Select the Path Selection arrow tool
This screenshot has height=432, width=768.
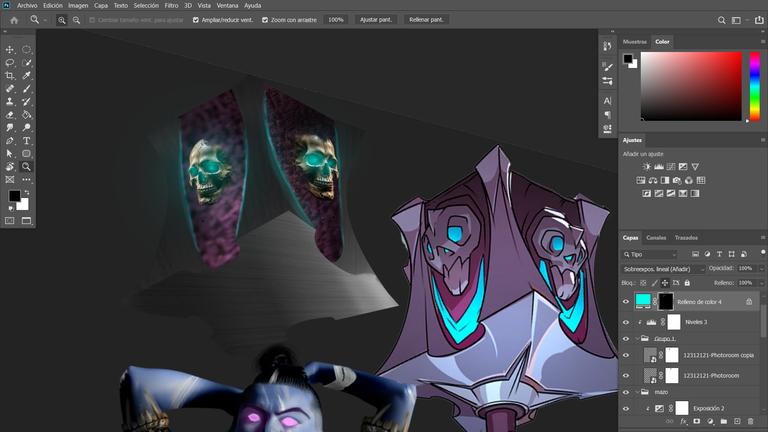[x=10, y=153]
